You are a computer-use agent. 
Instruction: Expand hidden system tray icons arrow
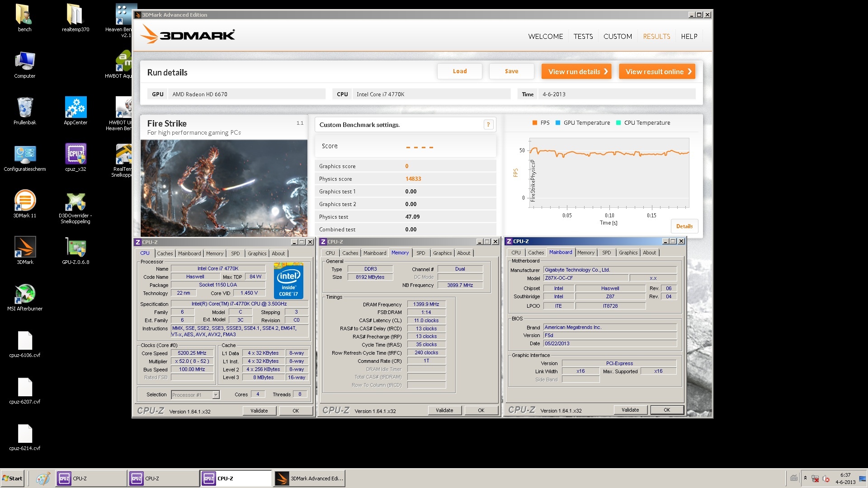(x=805, y=478)
